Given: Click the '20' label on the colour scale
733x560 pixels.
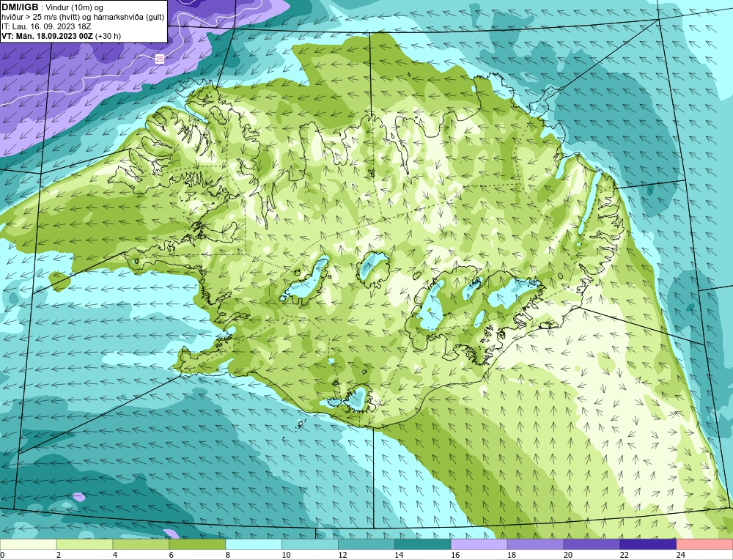Looking at the screenshot, I should (x=568, y=555).
